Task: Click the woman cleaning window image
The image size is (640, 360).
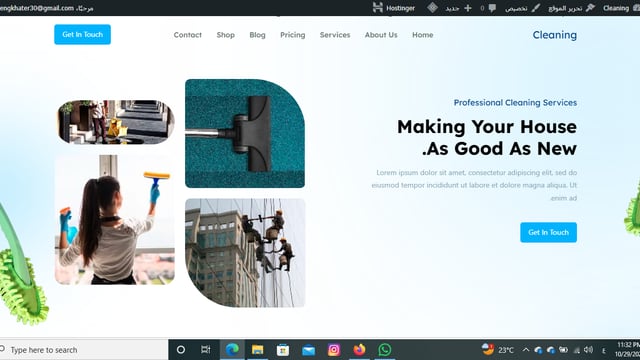Action: point(115,220)
